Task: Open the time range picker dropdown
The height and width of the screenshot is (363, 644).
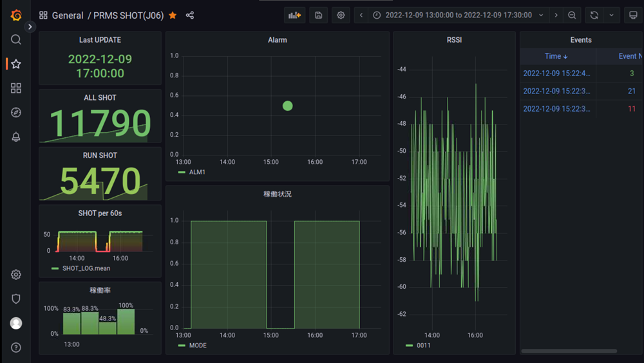Action: (458, 15)
